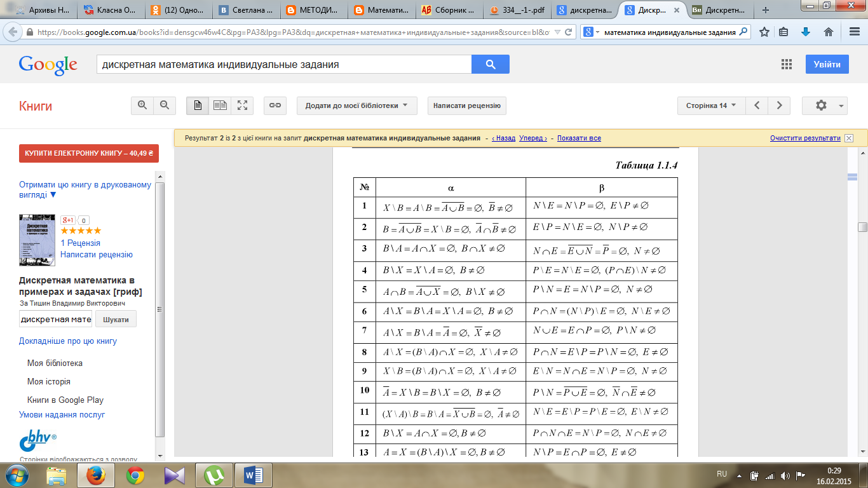868x488 pixels.
Task: Enter full screen reading mode
Action: click(242, 105)
